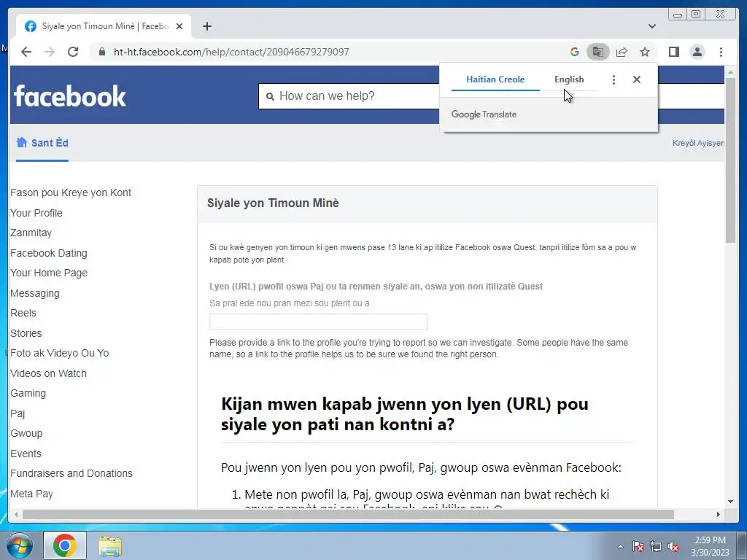Open Fundraisers and Donations topic
Screen dimensions: 747x560
[71, 473]
